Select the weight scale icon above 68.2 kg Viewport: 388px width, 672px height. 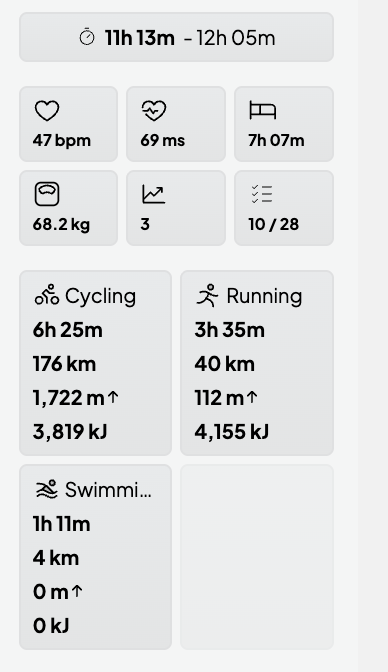click(x=47, y=194)
